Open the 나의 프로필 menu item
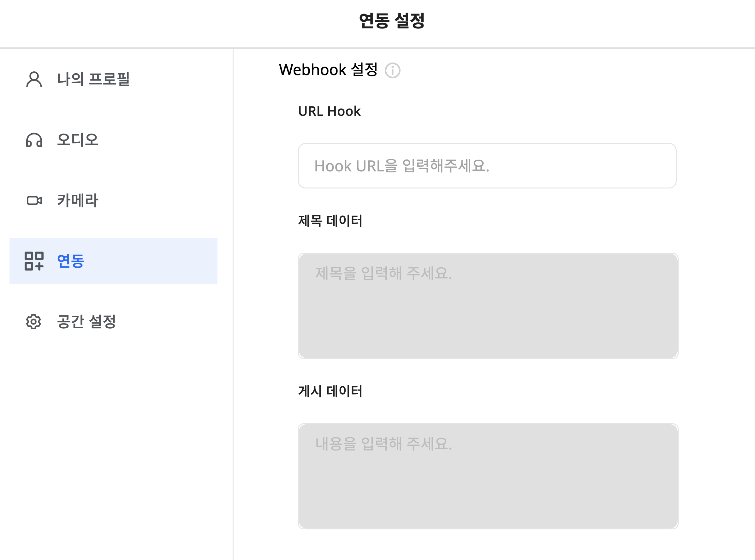The image size is (755, 560). click(x=93, y=79)
